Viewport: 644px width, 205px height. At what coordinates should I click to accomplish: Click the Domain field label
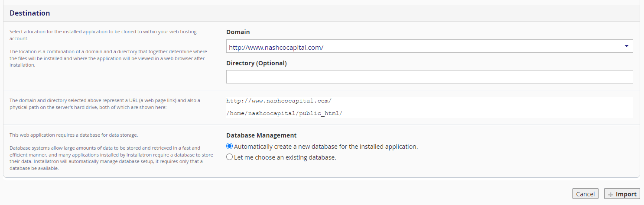[x=238, y=32]
